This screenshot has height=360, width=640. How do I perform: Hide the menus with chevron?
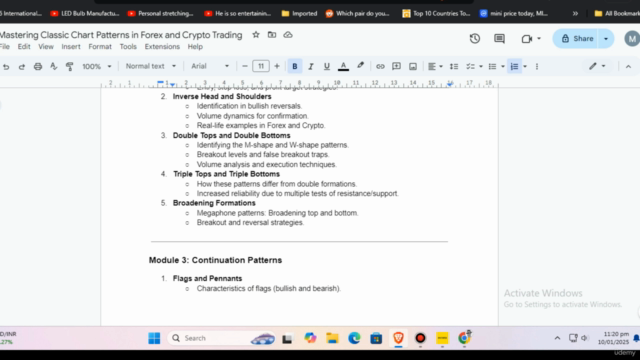tap(628, 67)
